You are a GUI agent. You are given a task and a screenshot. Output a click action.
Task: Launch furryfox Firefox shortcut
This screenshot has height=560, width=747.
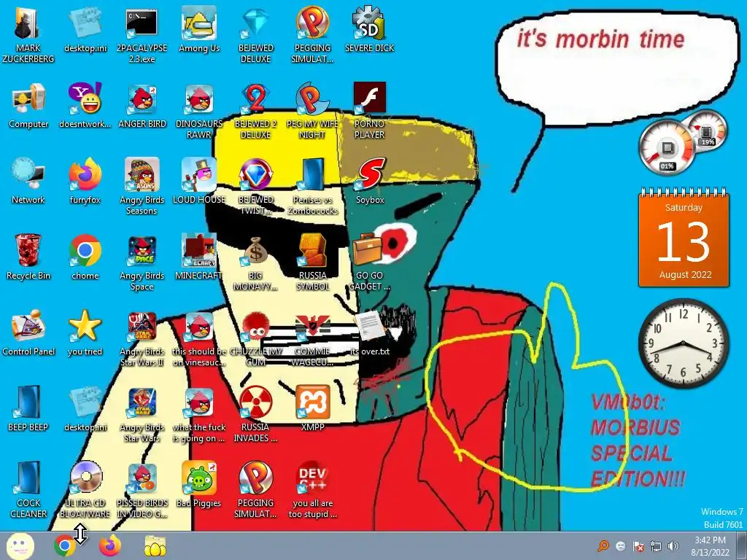85,175
